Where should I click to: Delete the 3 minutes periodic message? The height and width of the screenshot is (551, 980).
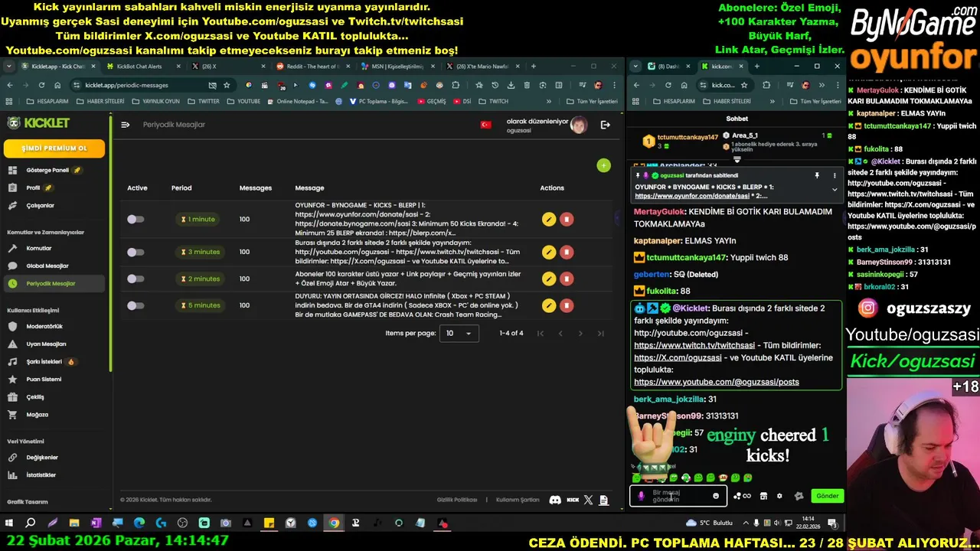(x=567, y=252)
